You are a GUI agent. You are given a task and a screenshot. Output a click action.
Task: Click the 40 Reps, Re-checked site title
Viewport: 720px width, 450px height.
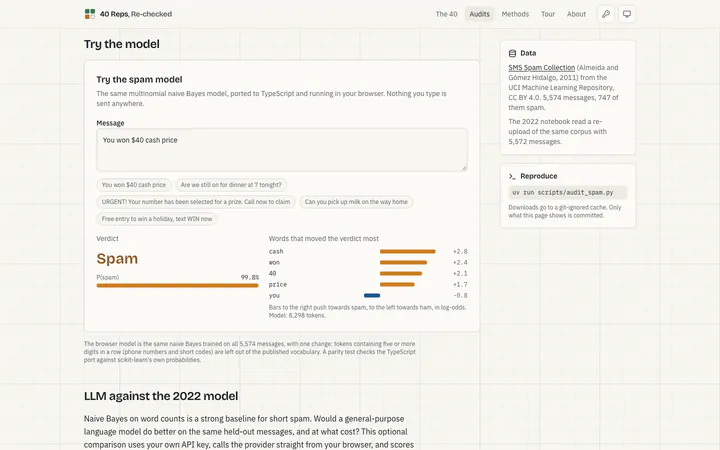136,14
